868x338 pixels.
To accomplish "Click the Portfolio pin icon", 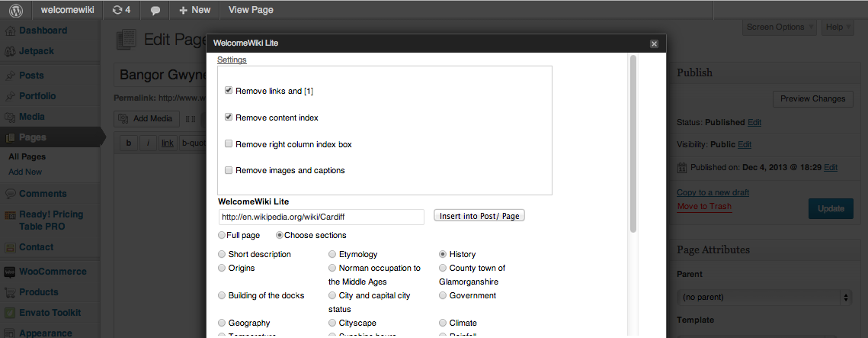I will click(x=10, y=96).
